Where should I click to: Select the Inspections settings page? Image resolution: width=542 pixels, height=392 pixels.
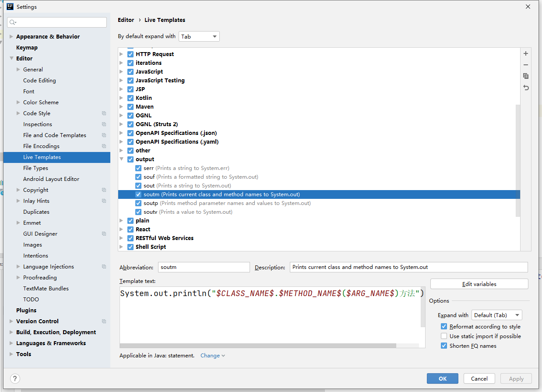point(38,124)
